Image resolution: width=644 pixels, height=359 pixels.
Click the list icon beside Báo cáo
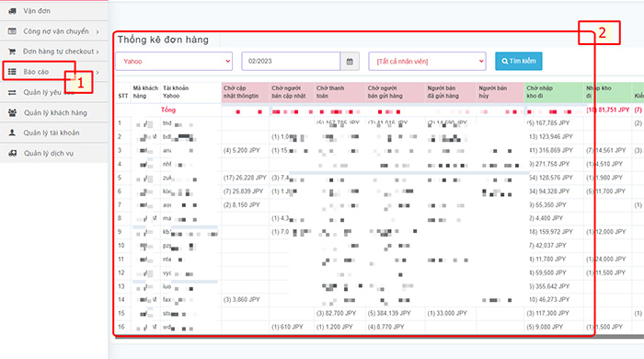(12, 72)
